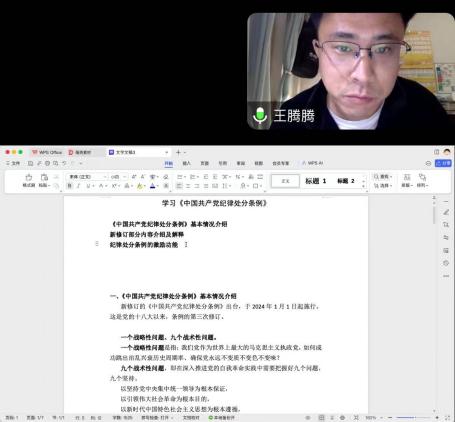Click the user avatar icon at top right
Image resolution: width=455 pixels, height=422 pixels.
447,152
